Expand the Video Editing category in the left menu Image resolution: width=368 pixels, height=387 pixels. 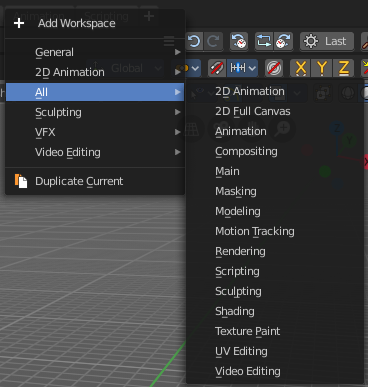pyautogui.click(x=95, y=152)
